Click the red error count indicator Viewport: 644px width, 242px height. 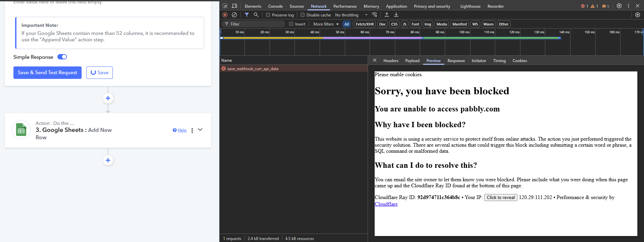coord(585,6)
